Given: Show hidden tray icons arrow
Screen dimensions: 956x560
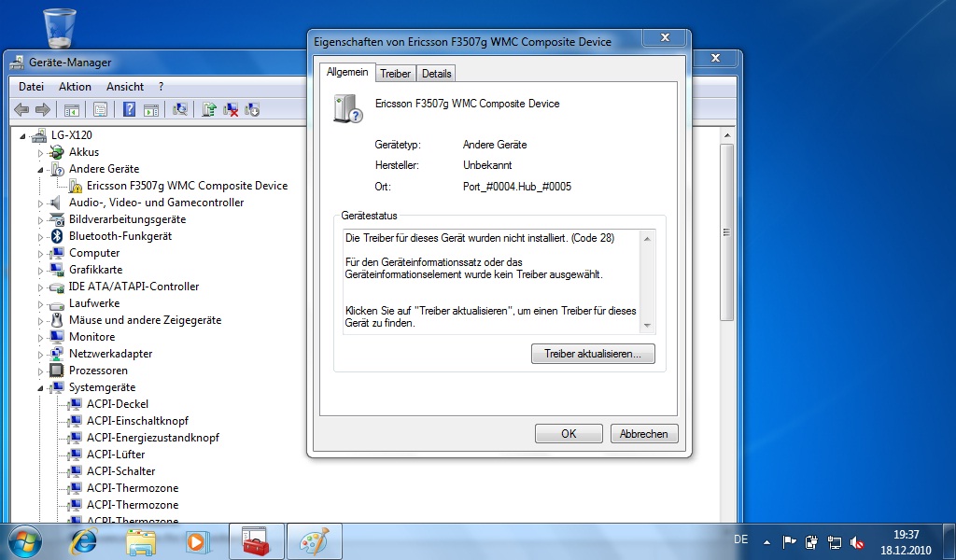Looking at the screenshot, I should pyautogui.click(x=766, y=541).
